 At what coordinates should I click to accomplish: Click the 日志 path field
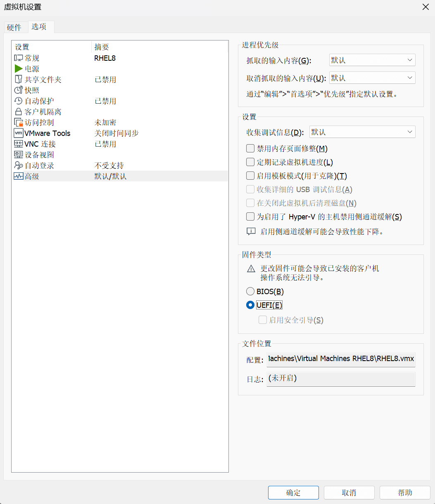pyautogui.click(x=341, y=379)
